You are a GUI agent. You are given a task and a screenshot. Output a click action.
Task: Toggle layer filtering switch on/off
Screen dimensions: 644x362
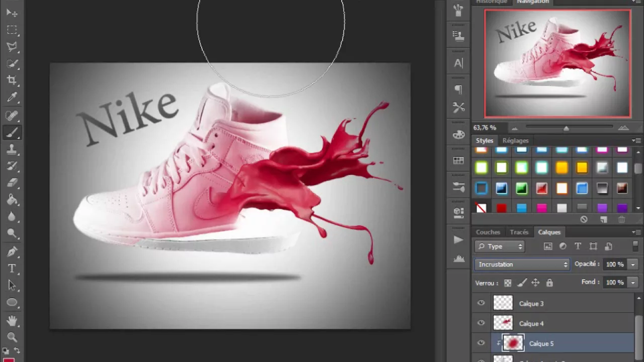(635, 246)
